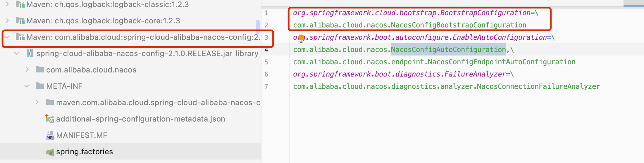Expand the logback-classic:1.2.3 Maven library
This screenshot has height=163, width=644.
coord(7,4)
